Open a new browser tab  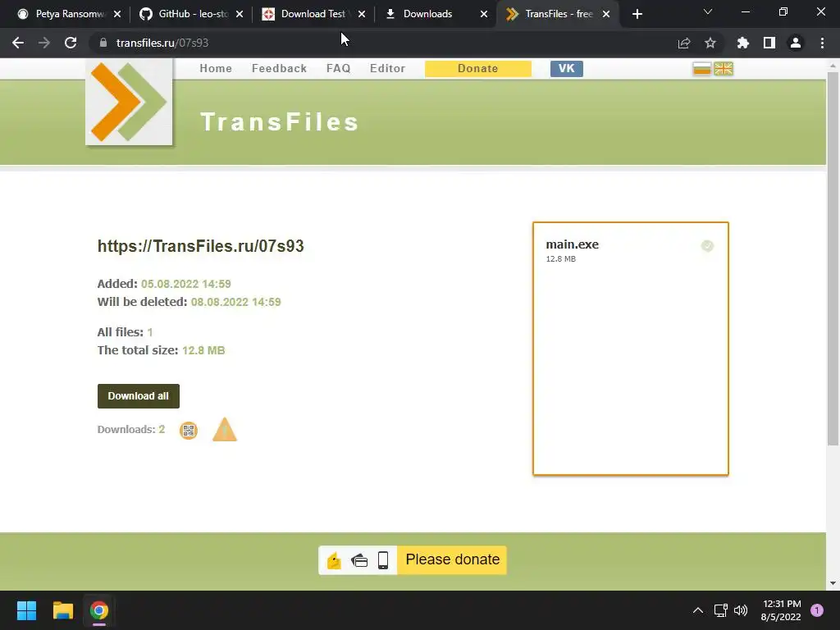click(637, 14)
